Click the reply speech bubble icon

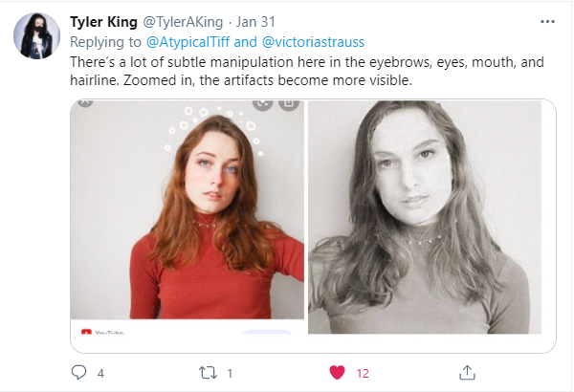pyautogui.click(x=79, y=371)
